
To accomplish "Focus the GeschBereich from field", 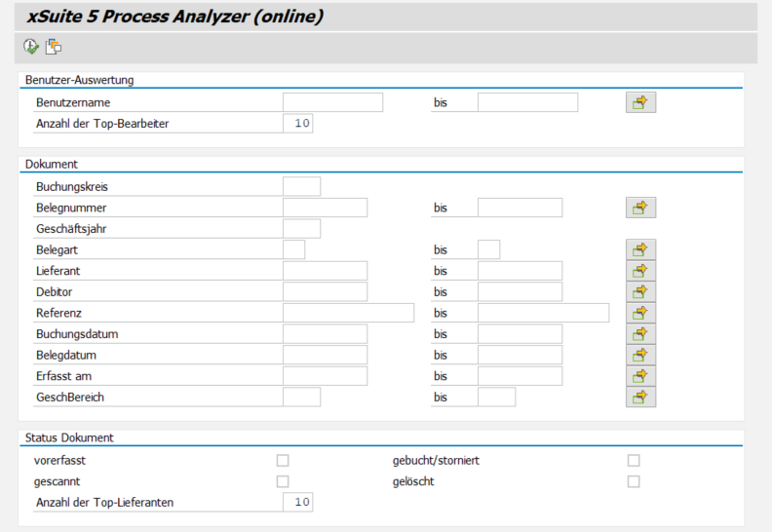I will coord(302,398).
